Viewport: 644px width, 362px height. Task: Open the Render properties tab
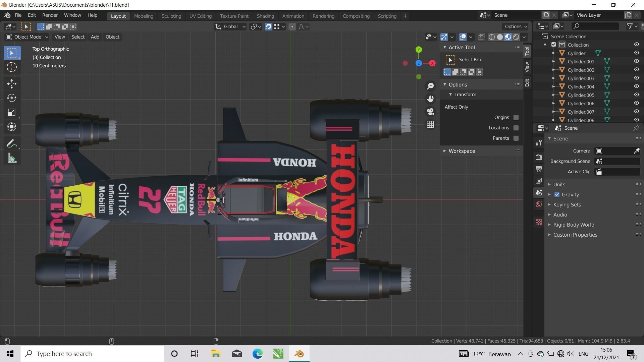[539, 157]
